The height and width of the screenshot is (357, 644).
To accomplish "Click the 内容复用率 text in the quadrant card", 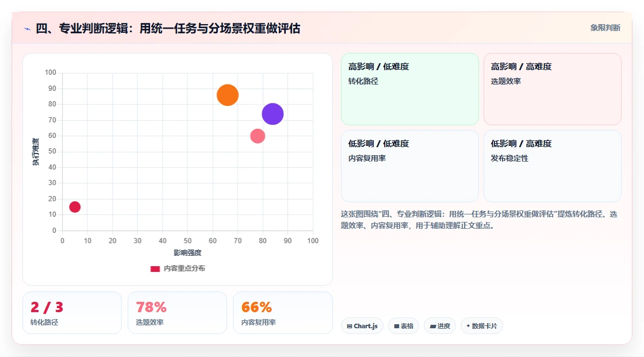I will coord(367,158).
